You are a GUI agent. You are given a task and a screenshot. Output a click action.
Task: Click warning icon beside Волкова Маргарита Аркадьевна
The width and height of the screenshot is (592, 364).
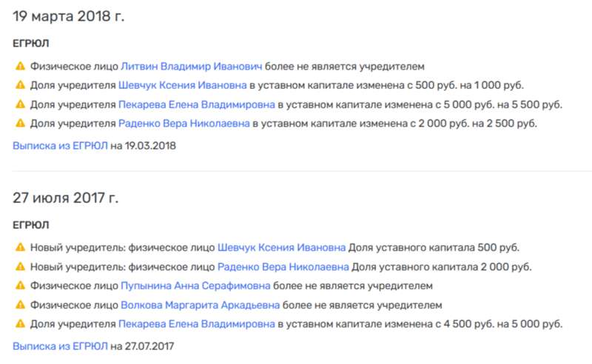(18, 304)
